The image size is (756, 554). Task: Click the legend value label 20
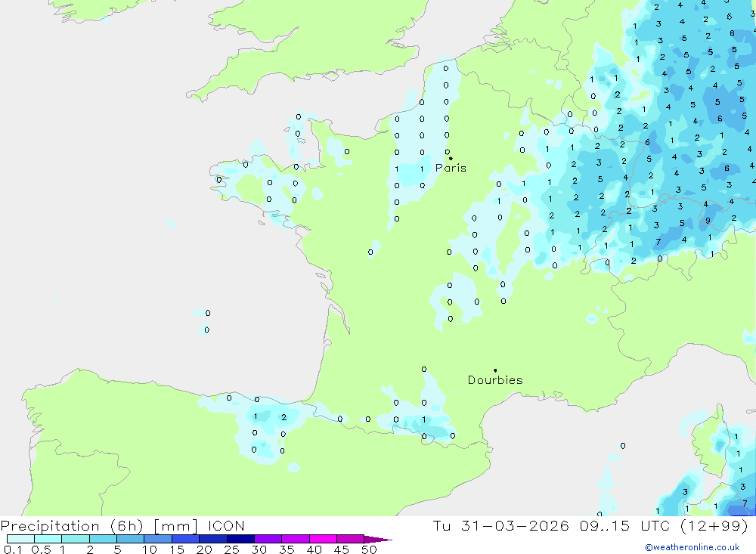(204, 549)
